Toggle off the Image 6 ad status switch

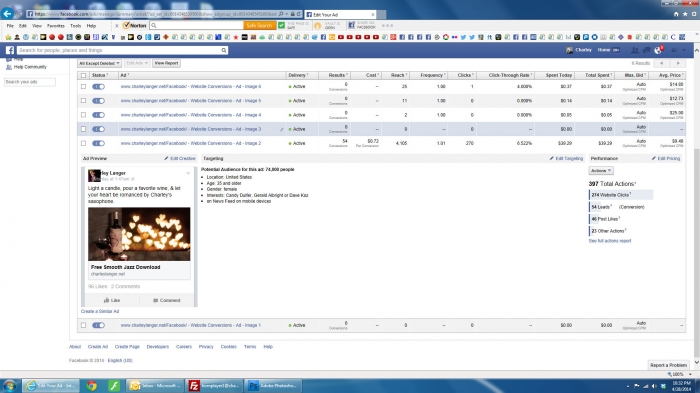[x=98, y=87]
